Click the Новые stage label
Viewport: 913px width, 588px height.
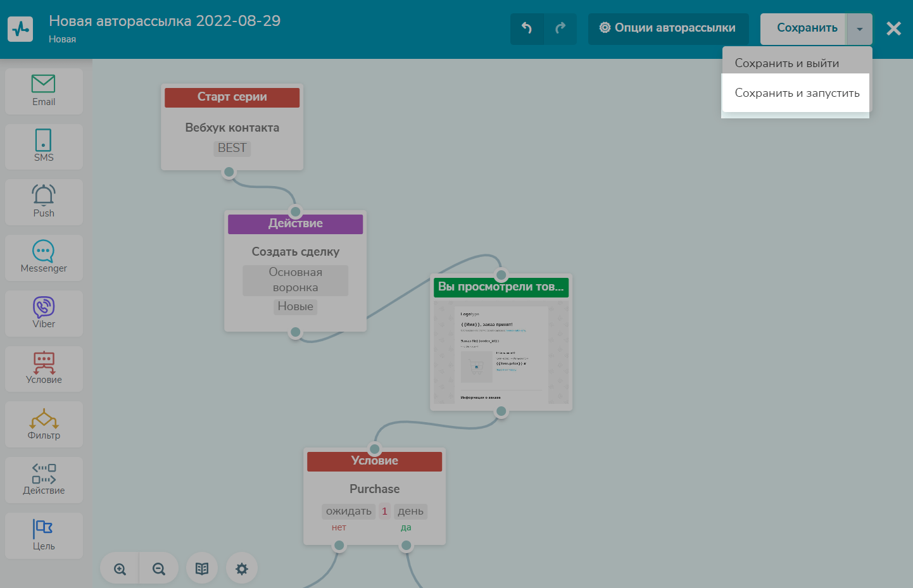pyautogui.click(x=296, y=307)
